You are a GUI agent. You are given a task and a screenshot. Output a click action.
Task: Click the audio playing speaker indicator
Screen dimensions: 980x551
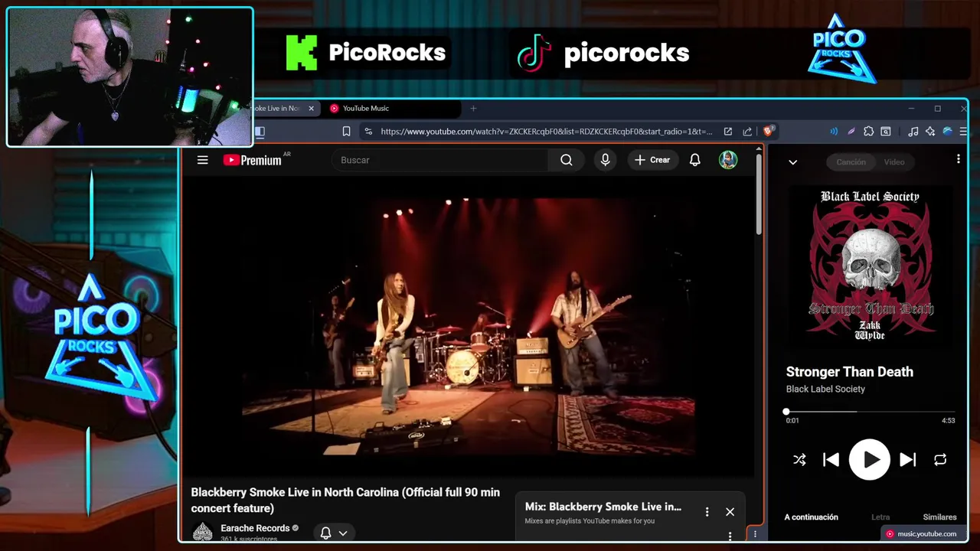pyautogui.click(x=834, y=132)
